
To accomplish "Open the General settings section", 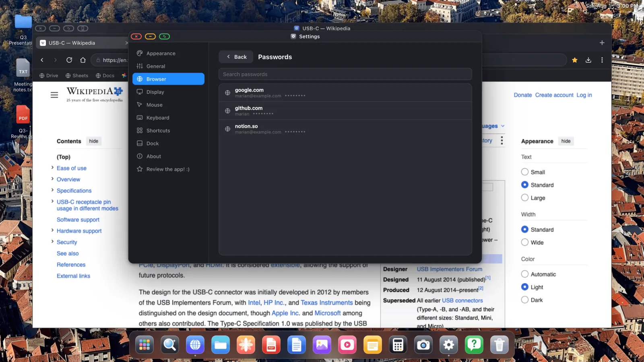I will click(x=168, y=66).
